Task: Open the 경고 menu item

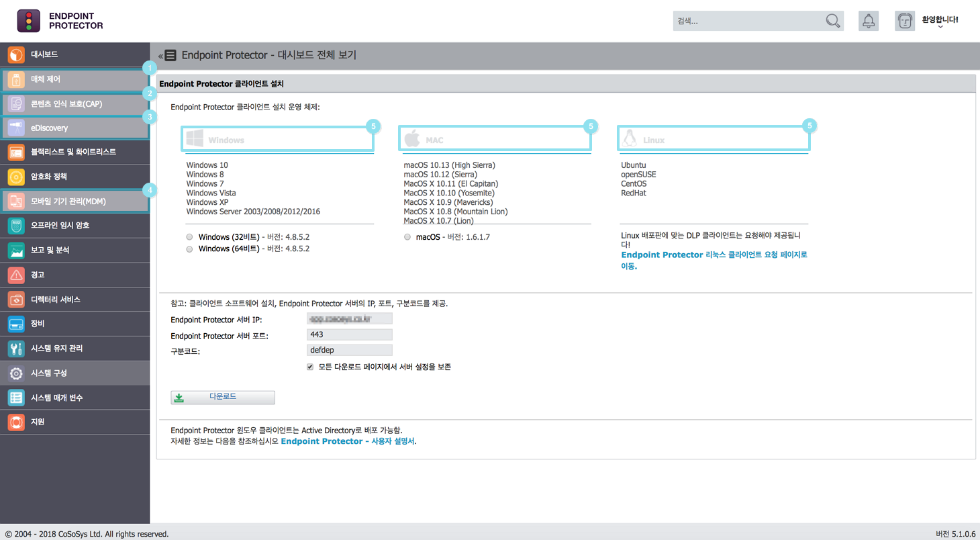Action: click(75, 275)
